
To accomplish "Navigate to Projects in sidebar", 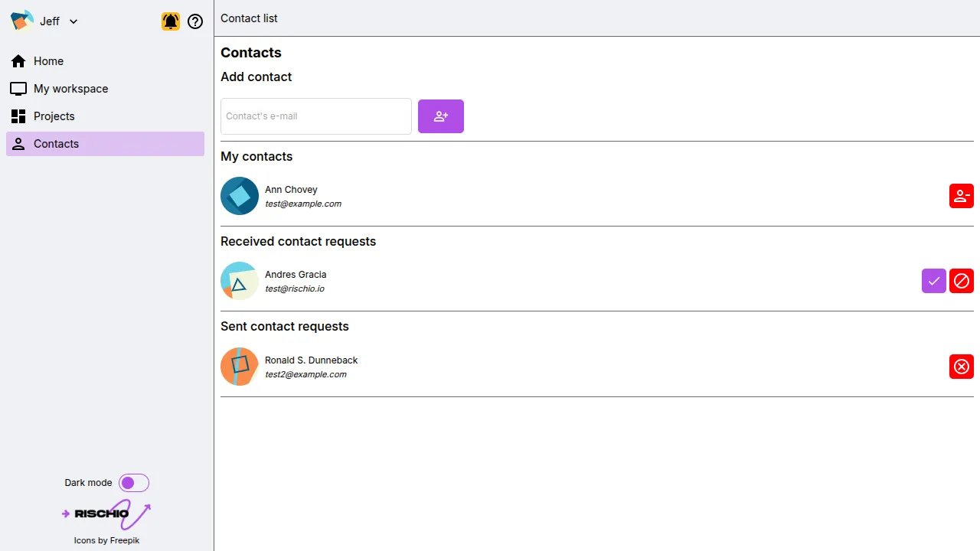I will click(x=54, y=116).
